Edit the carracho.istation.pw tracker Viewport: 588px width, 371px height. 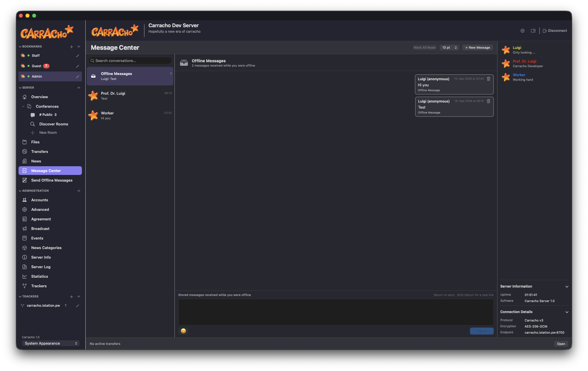click(78, 306)
